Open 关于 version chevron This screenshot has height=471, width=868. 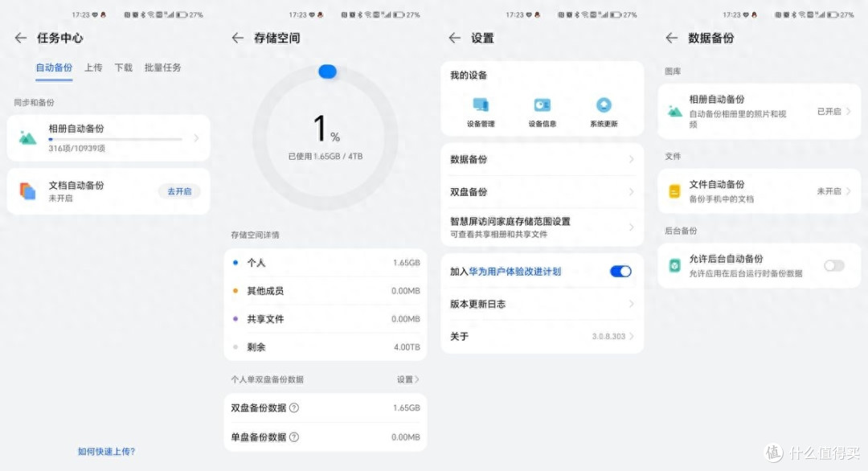[631, 337]
